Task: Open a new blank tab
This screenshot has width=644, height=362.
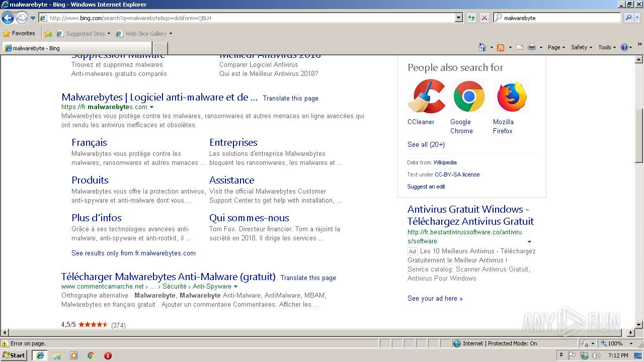Action: pyautogui.click(x=159, y=48)
